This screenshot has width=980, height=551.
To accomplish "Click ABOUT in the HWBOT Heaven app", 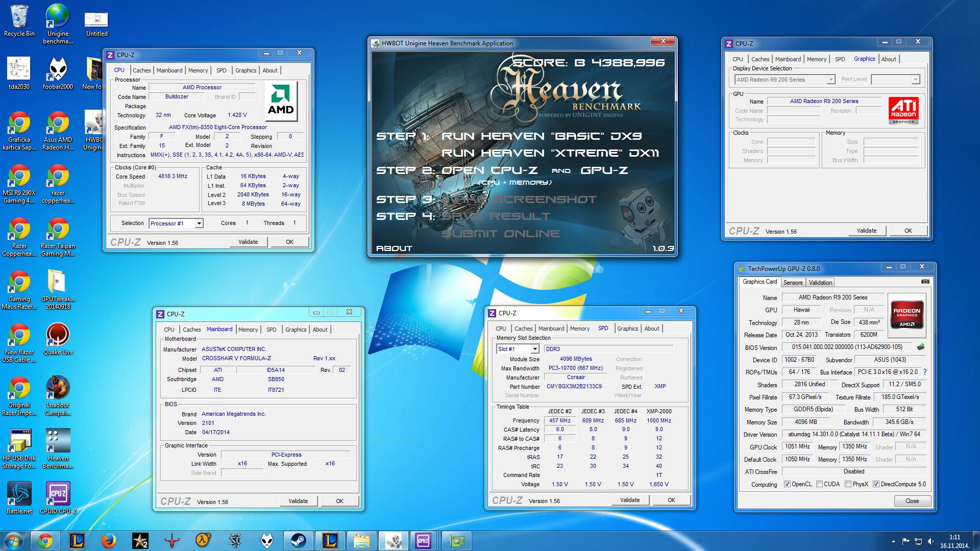I will tap(394, 248).
